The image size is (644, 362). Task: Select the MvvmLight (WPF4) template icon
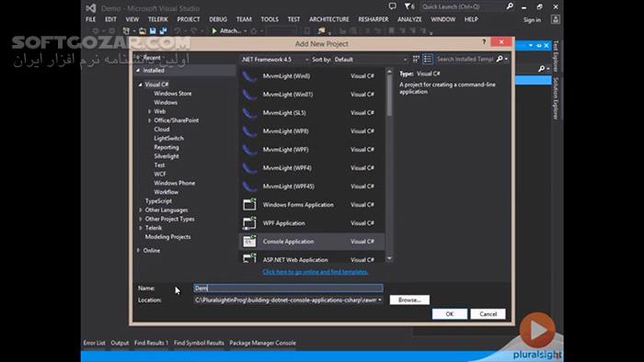(x=249, y=168)
